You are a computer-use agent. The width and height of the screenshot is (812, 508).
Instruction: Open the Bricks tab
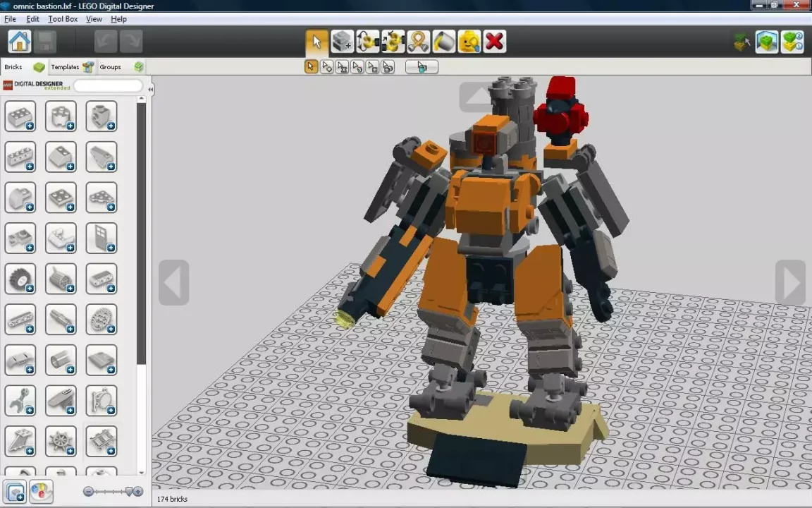(x=24, y=67)
